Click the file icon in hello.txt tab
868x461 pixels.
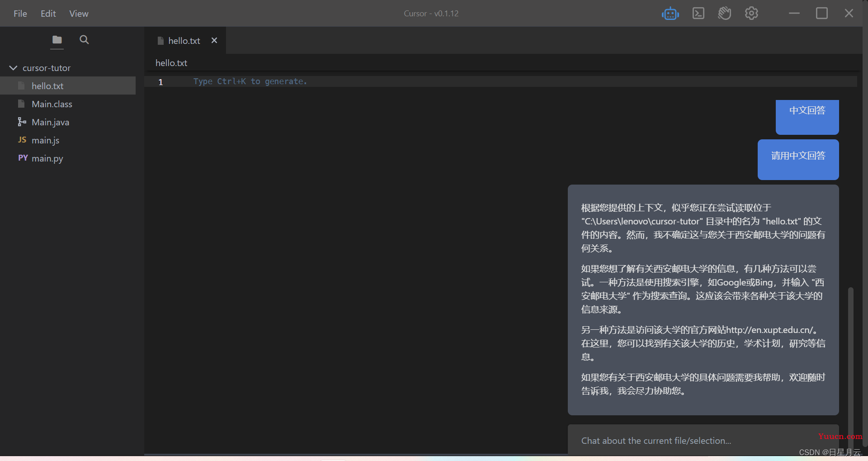pos(160,41)
